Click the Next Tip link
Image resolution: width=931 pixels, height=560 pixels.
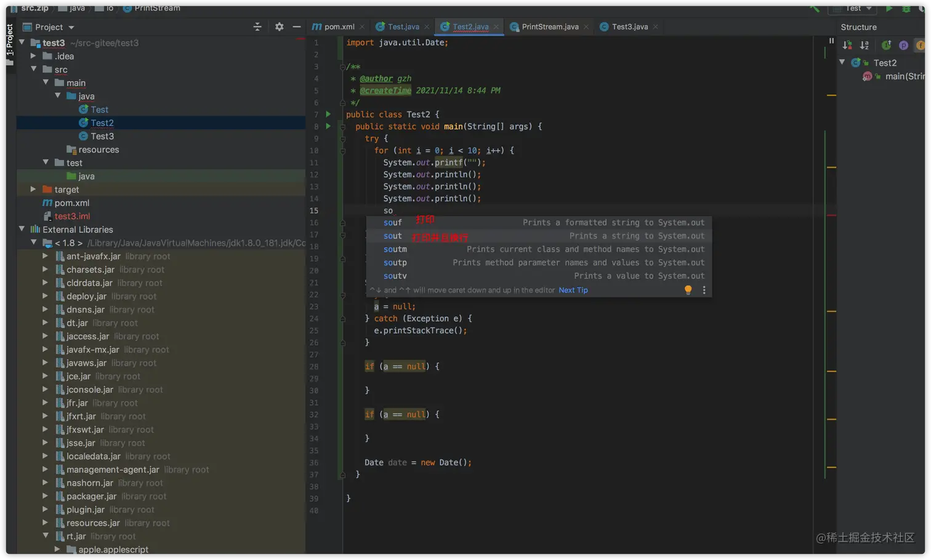573,290
